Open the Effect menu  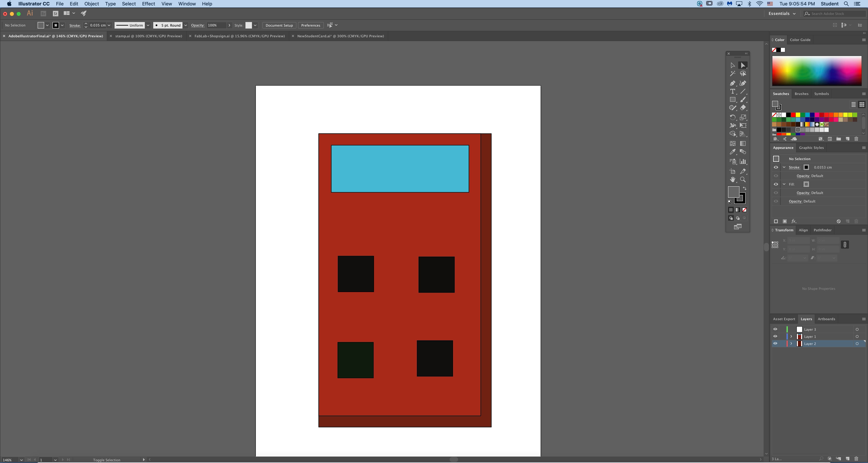coord(148,4)
